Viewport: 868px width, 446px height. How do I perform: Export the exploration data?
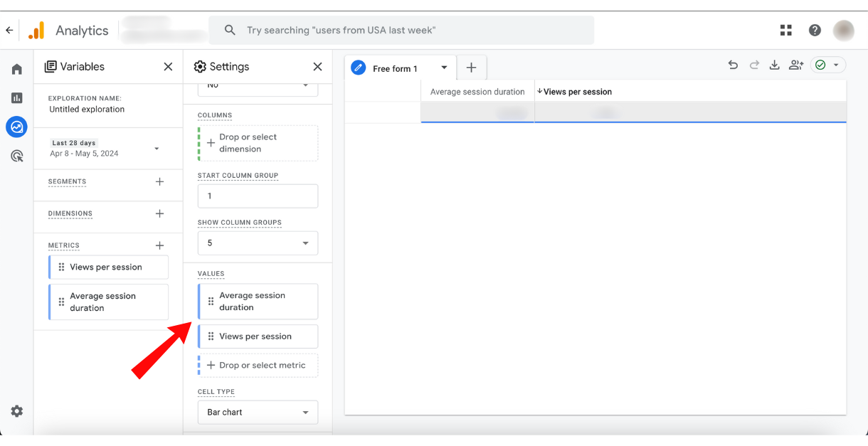pyautogui.click(x=775, y=64)
